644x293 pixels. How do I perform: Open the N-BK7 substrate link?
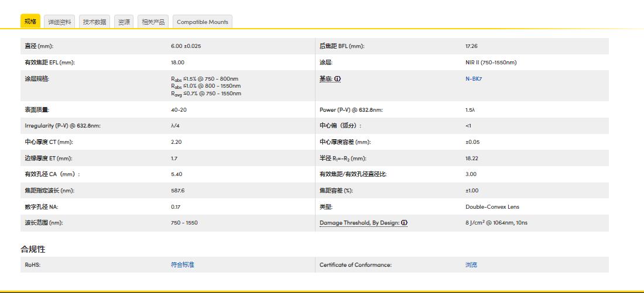474,79
